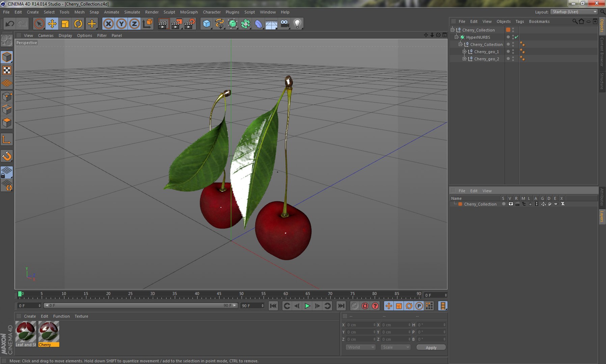606x364 pixels.
Task: Open the deformer objects icon
Action: [258, 24]
